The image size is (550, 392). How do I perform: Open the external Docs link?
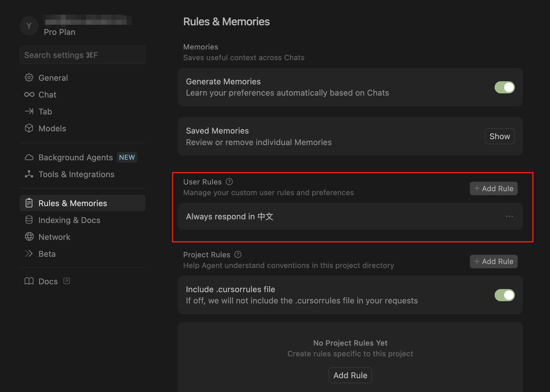pos(48,281)
